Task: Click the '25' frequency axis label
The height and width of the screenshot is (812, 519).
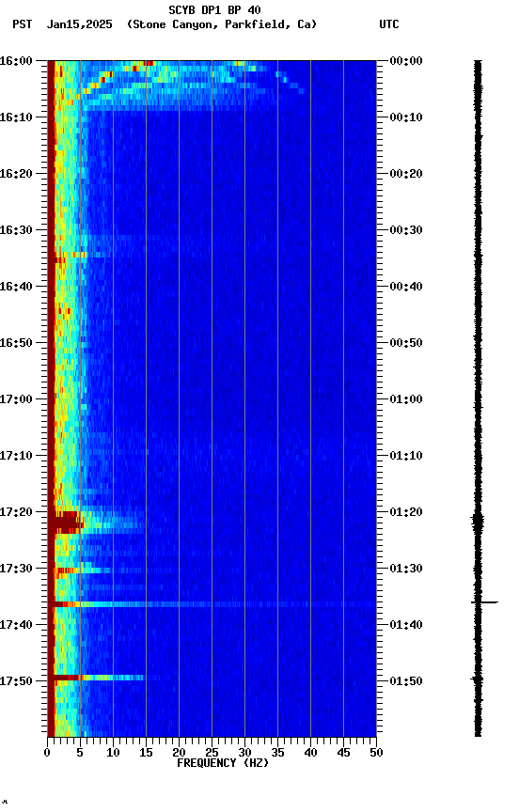Action: tap(212, 753)
